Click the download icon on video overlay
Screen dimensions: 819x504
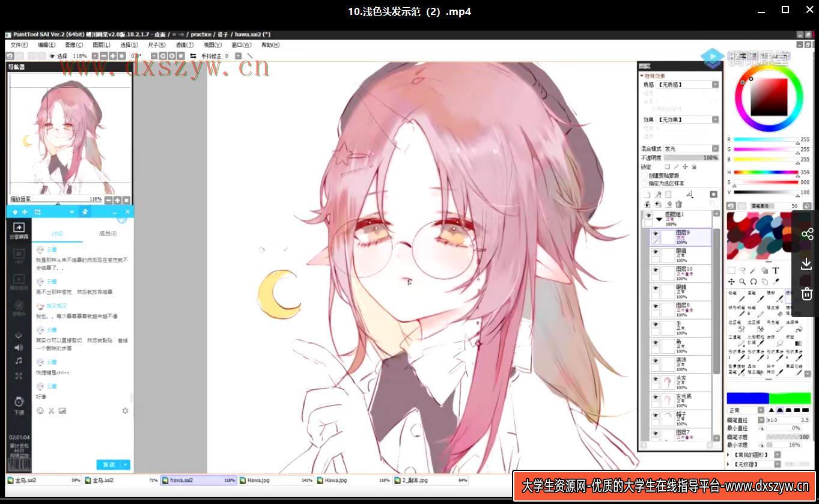click(x=806, y=264)
